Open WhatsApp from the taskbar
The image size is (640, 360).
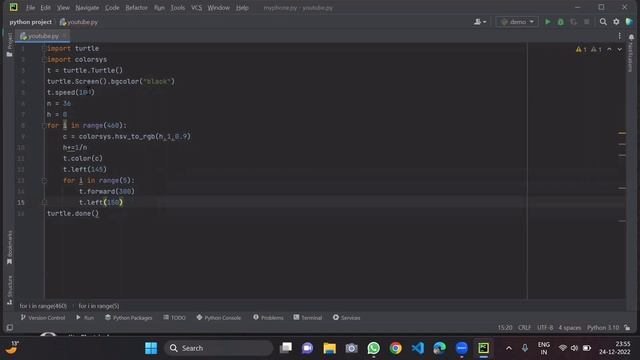click(373, 348)
